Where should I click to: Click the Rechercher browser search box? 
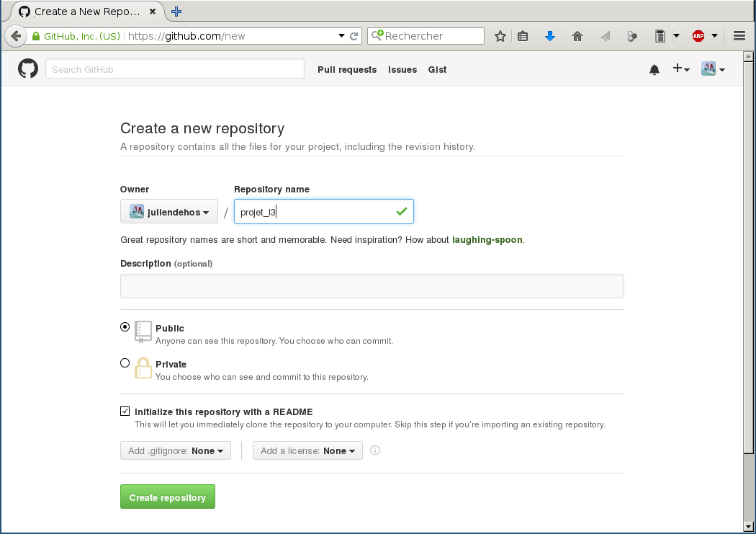pos(426,36)
